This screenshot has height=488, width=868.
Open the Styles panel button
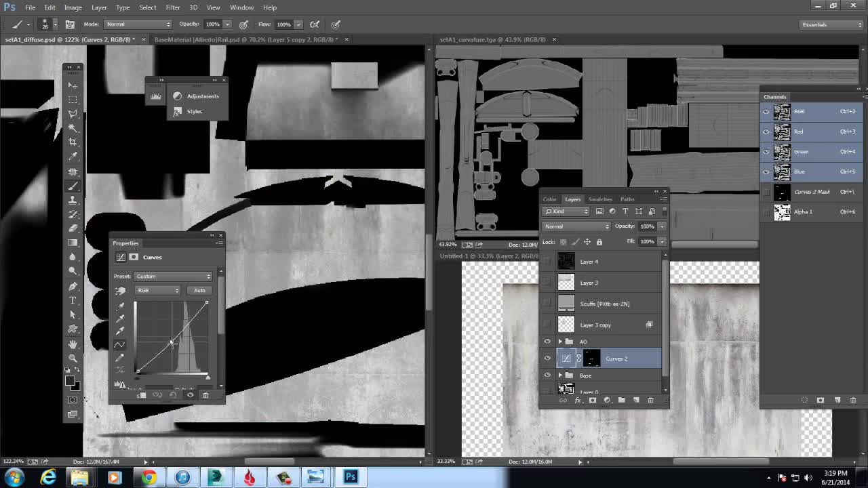click(x=187, y=111)
